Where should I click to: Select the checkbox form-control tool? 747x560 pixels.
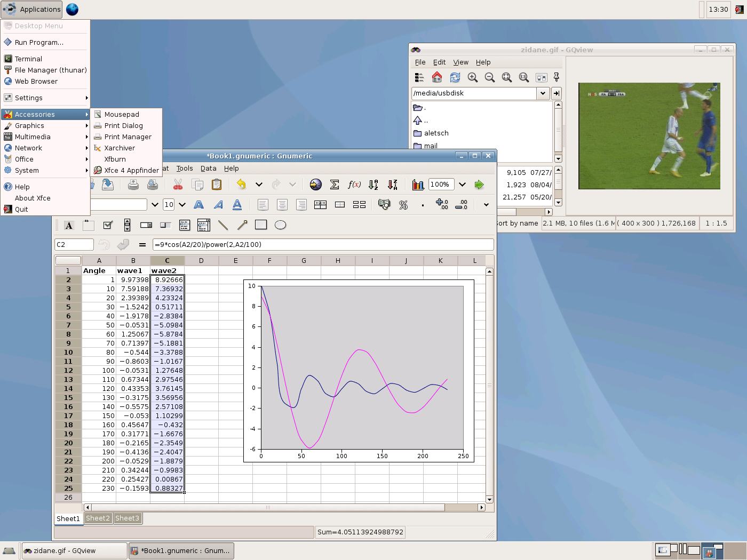[108, 225]
